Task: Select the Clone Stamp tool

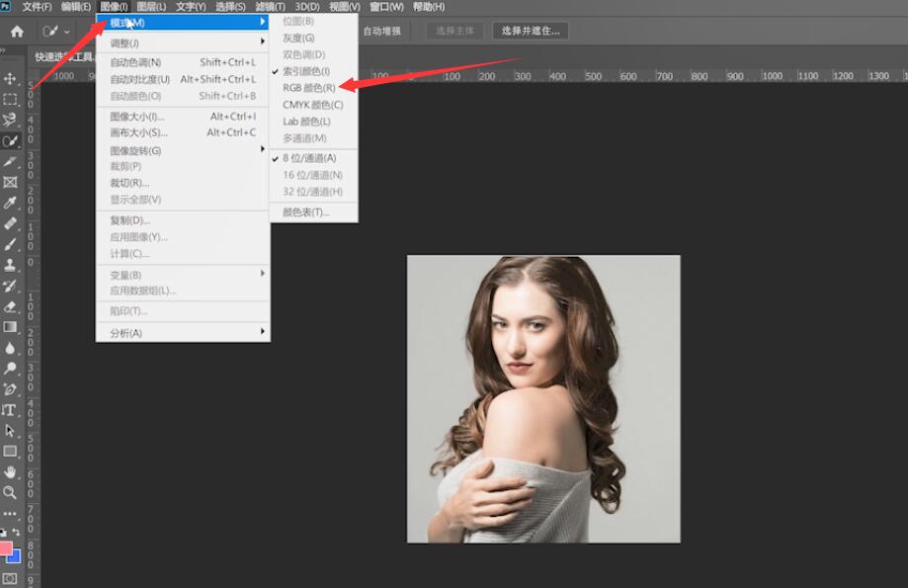Action: 10,265
